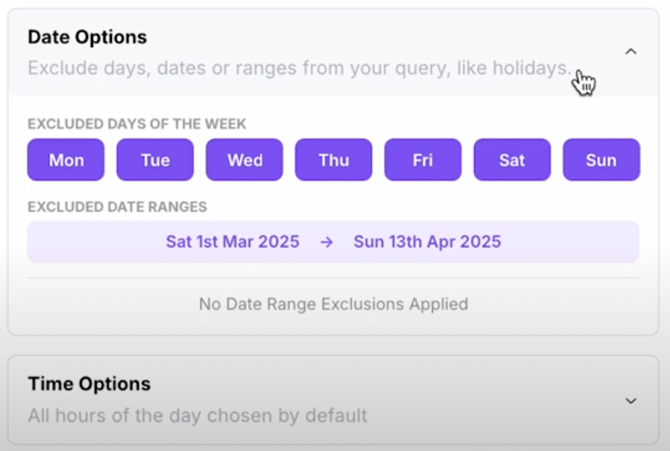Click the Date Options description text
This screenshot has height=451, width=670.
(x=300, y=68)
